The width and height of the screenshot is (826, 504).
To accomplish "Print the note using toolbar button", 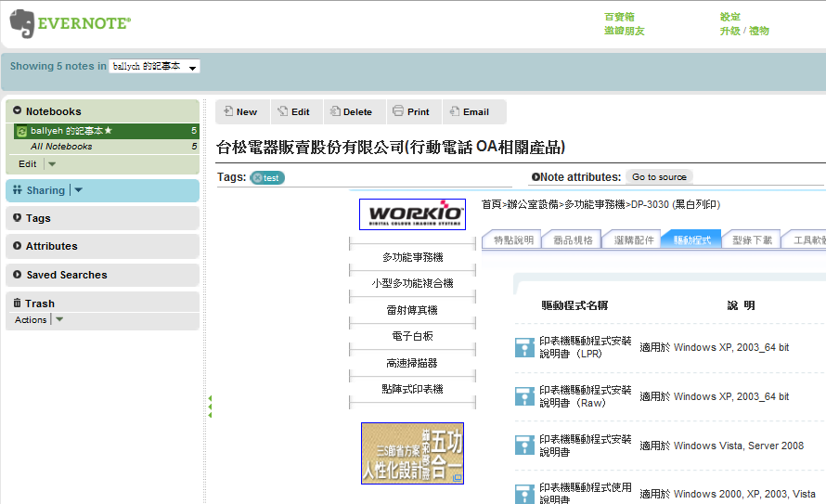I will tap(414, 111).
